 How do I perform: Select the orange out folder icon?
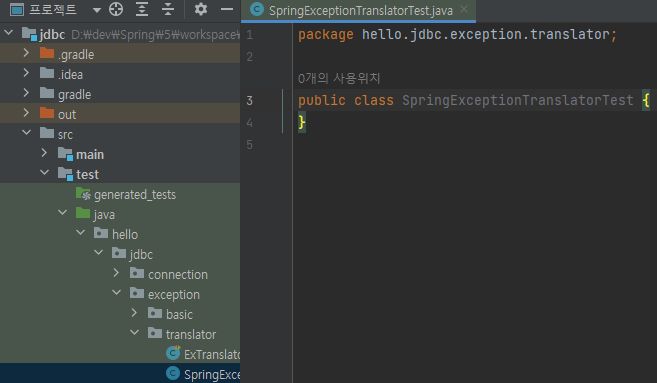[47, 113]
